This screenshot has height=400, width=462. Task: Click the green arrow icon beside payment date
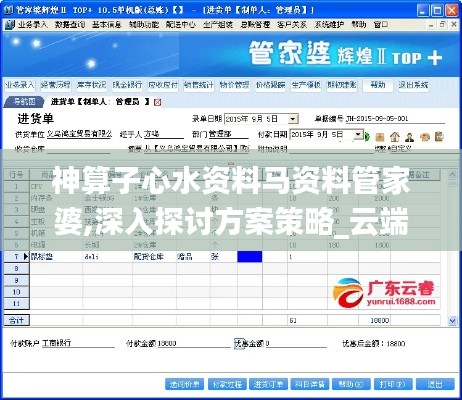tap(367, 136)
